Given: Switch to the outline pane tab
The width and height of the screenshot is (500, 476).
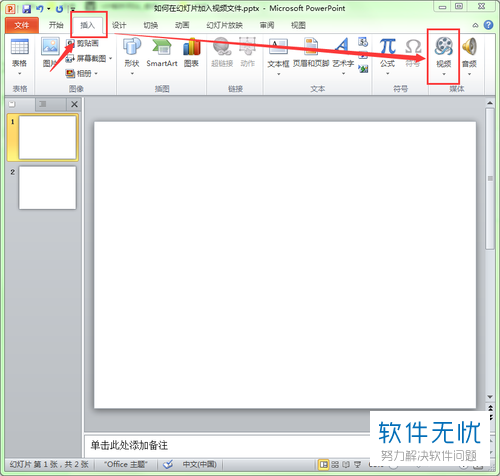Looking at the screenshot, I should 50,104.
